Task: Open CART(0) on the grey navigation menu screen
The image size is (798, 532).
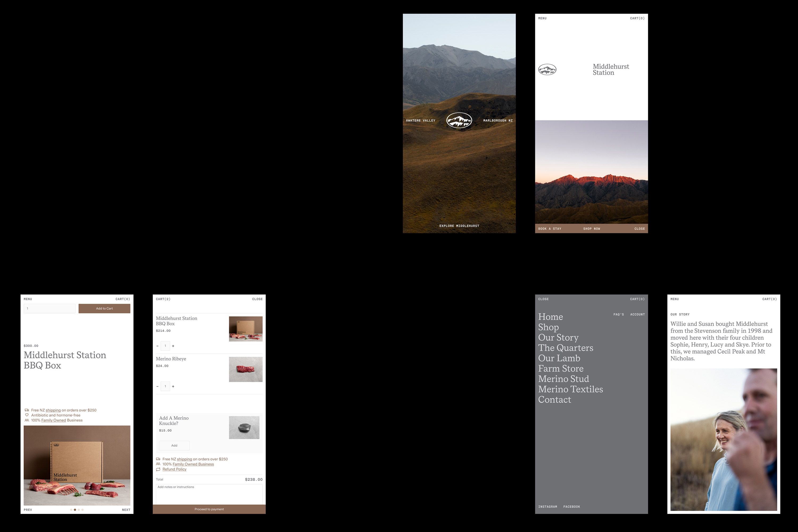Action: click(637, 299)
